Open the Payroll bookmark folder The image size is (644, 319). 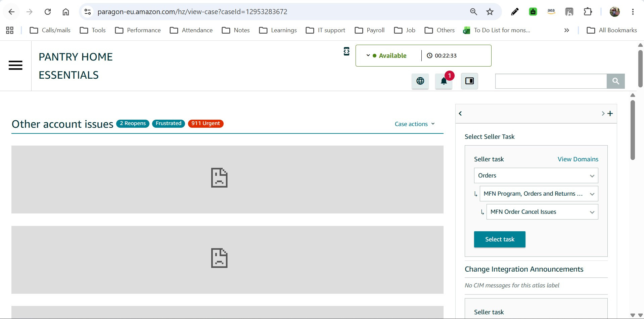[x=370, y=30]
